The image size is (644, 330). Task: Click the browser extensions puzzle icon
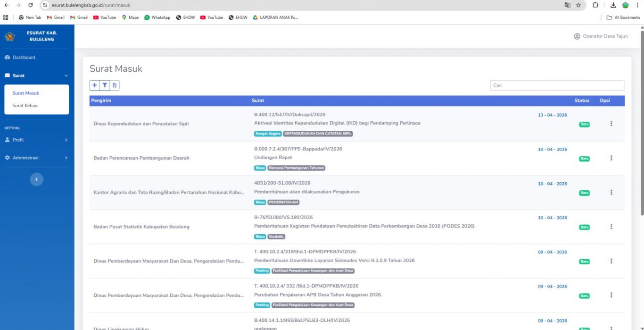coord(595,5)
